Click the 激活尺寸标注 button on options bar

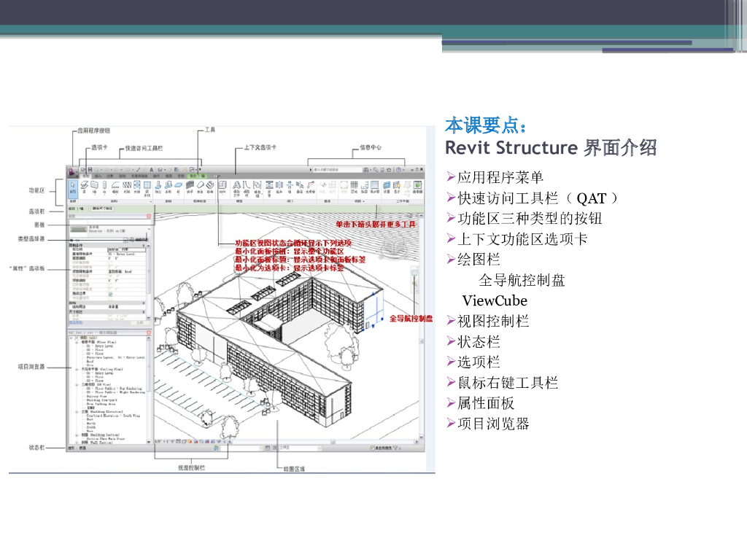tap(102, 209)
